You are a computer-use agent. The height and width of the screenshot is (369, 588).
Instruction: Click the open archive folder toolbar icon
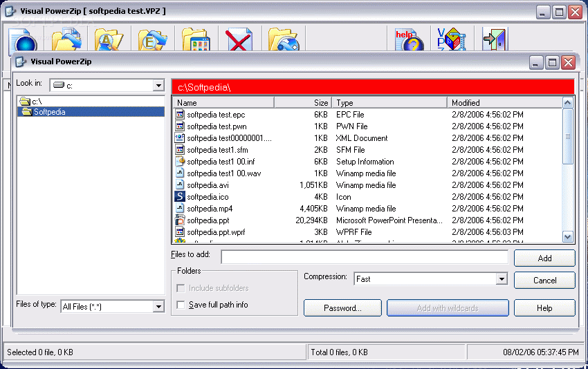[67, 39]
